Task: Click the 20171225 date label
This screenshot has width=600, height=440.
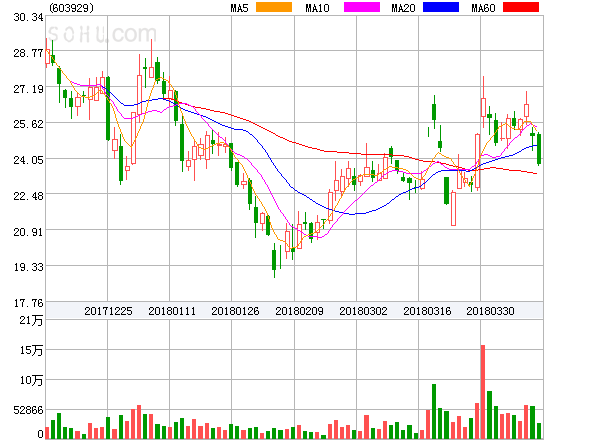Action: tap(108, 311)
